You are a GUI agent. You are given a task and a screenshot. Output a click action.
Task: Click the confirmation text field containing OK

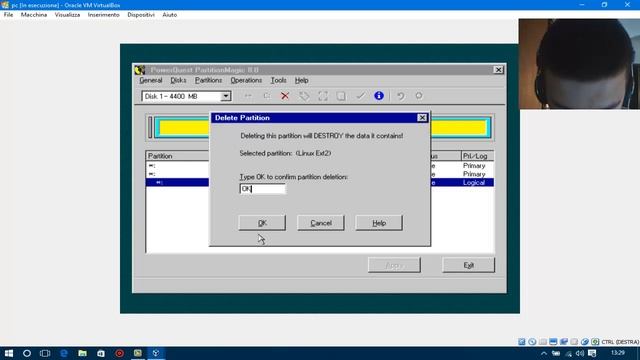pos(262,189)
